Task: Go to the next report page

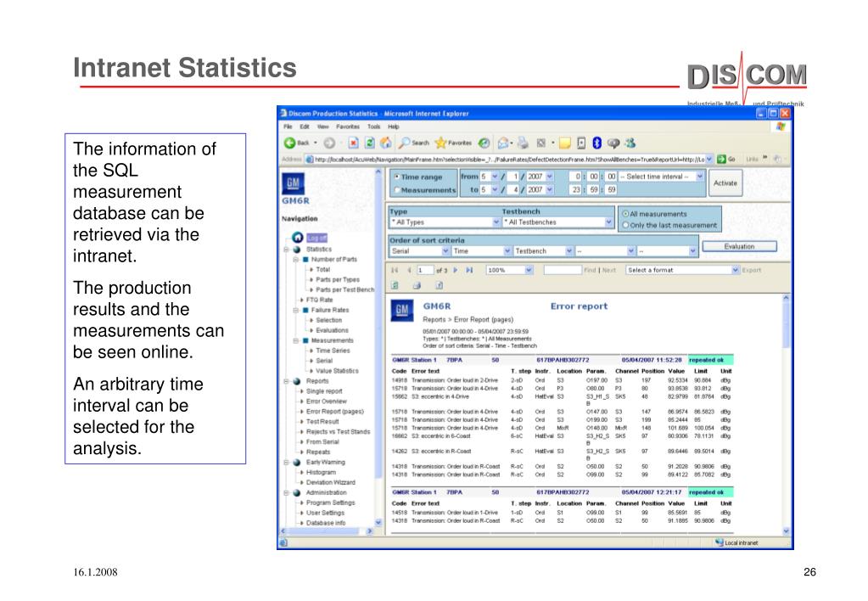Action: click(456, 270)
